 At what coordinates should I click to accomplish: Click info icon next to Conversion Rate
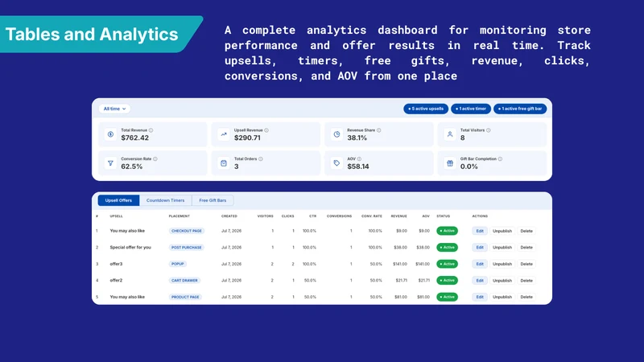(x=155, y=158)
